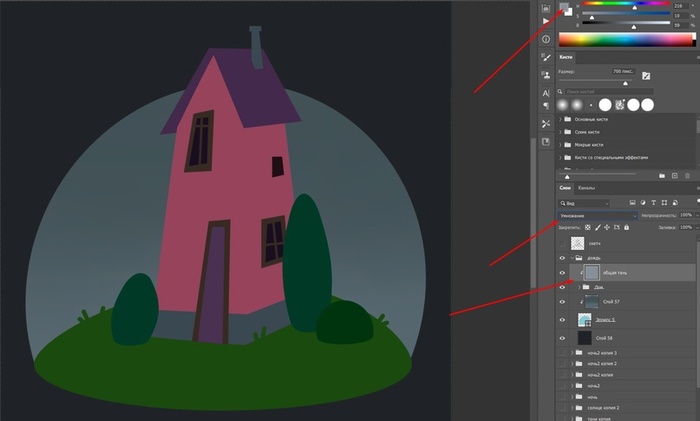
Task: Open the Paragraph panel icon
Action: pyautogui.click(x=546, y=105)
